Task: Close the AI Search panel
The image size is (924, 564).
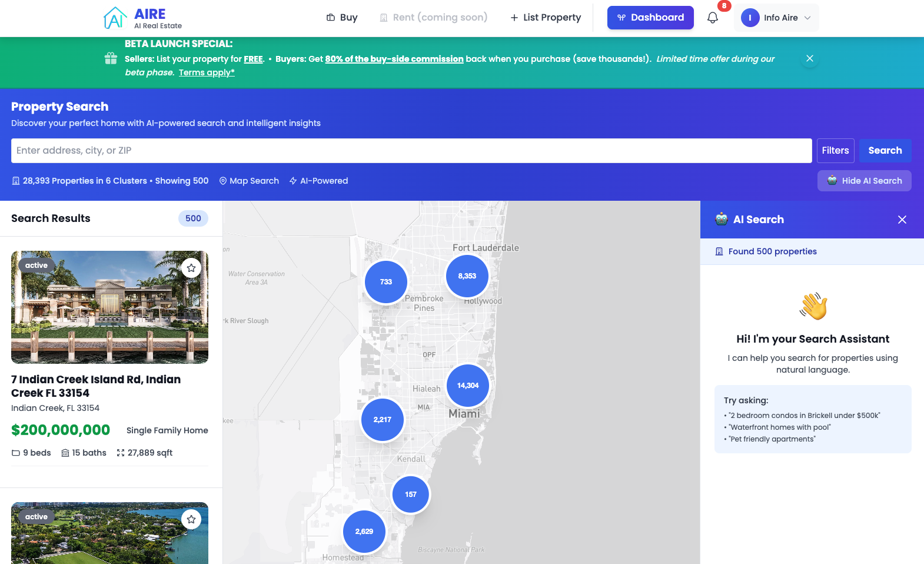Action: coord(902,220)
